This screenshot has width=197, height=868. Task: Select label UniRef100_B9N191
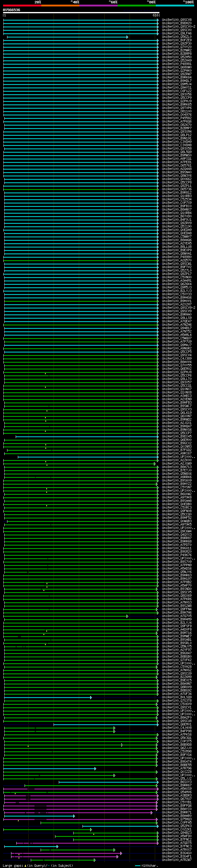tap(177, 138)
